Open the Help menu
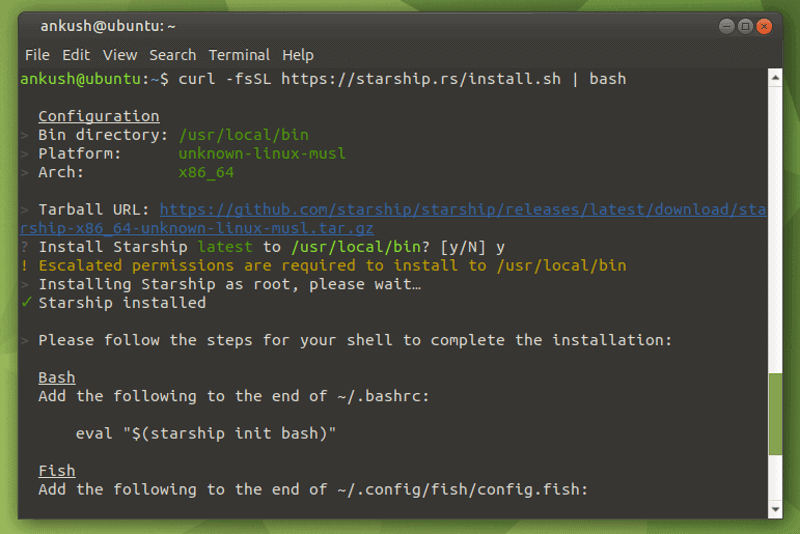This screenshot has height=534, width=800. pos(298,55)
